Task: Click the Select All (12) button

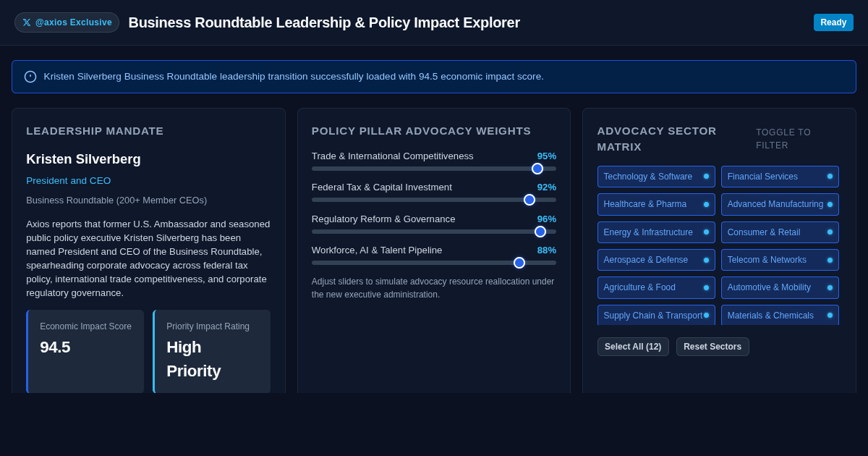Action: (633, 347)
